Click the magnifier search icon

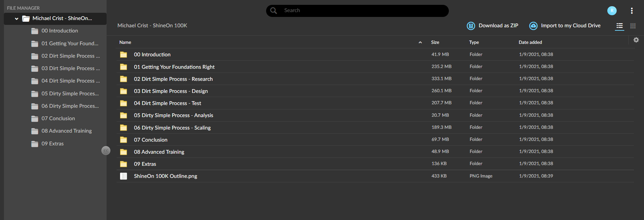coord(273,11)
